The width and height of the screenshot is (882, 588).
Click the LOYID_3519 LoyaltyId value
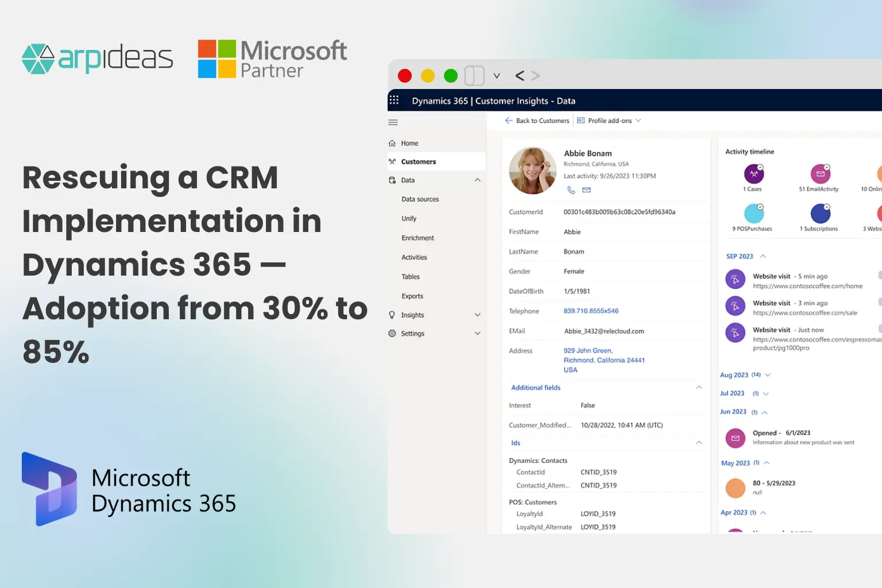pos(598,514)
